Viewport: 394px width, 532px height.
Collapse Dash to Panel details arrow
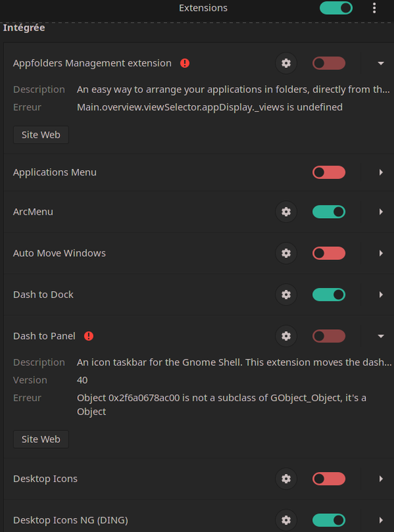pyautogui.click(x=381, y=336)
